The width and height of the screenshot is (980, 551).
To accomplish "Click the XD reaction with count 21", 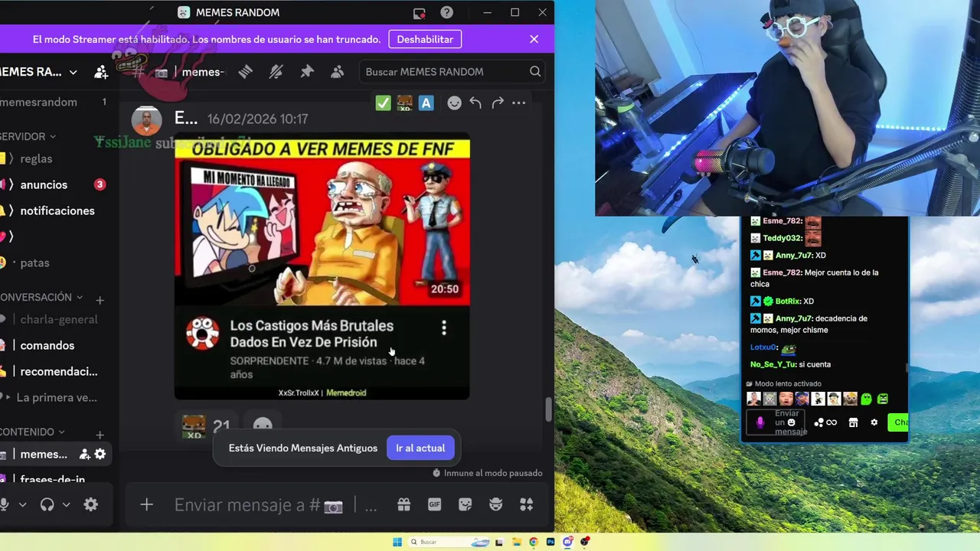I will (x=206, y=426).
